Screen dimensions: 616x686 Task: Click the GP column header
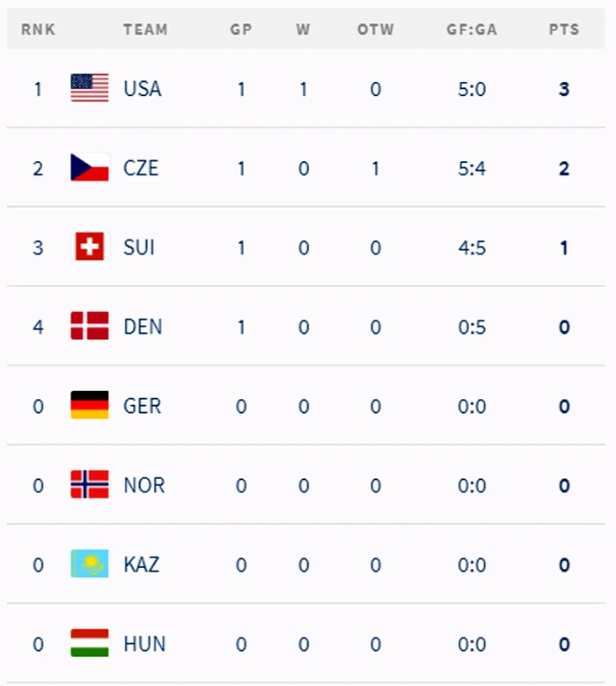click(241, 29)
